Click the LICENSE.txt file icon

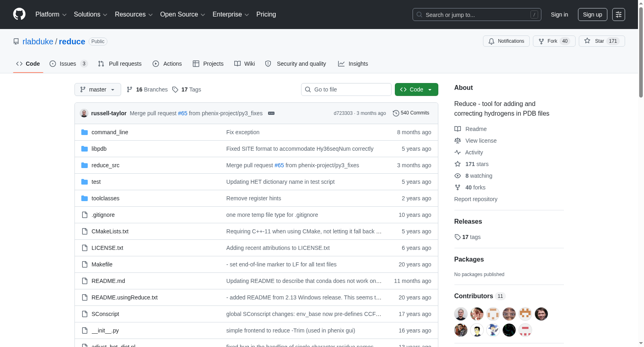click(85, 248)
